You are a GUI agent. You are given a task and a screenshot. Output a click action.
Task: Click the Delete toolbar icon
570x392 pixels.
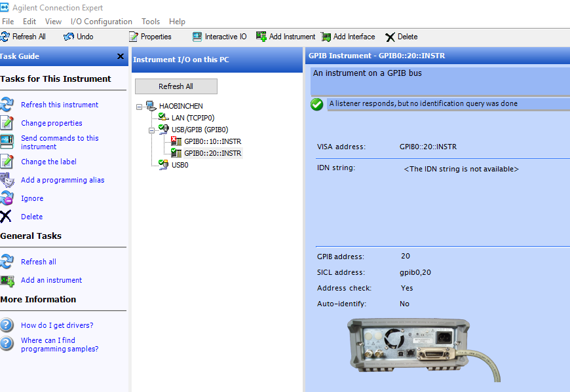[390, 37]
